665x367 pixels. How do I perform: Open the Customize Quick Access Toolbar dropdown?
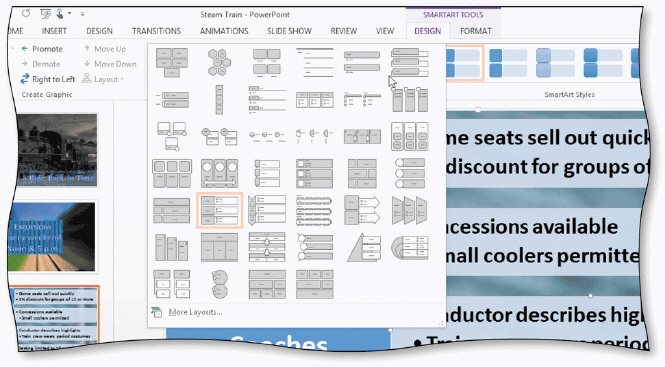(x=82, y=14)
